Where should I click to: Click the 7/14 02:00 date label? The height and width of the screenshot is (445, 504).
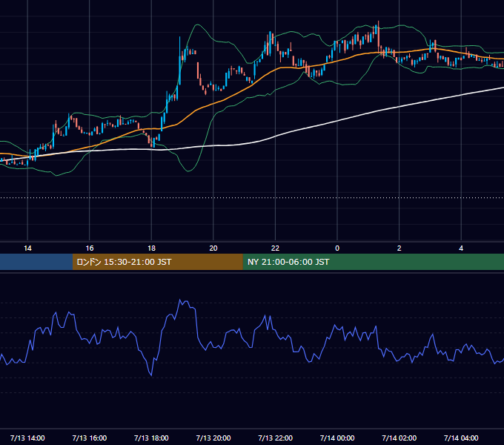coord(399,438)
